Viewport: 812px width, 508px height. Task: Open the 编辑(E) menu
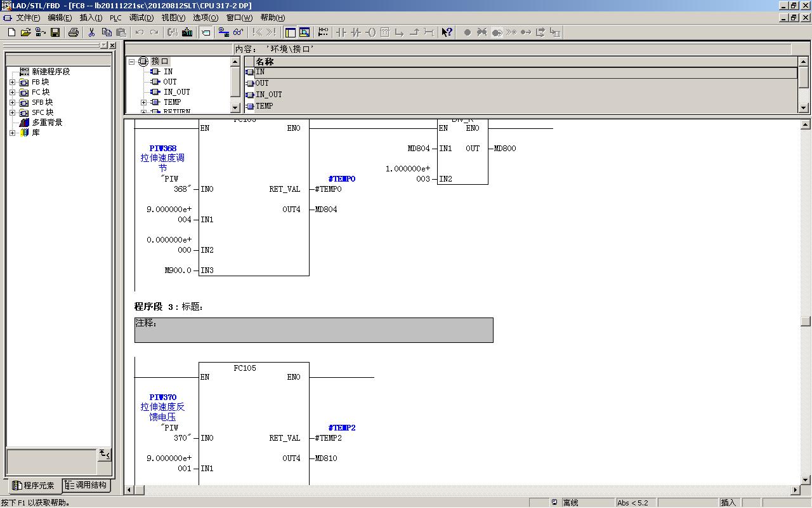click(60, 18)
